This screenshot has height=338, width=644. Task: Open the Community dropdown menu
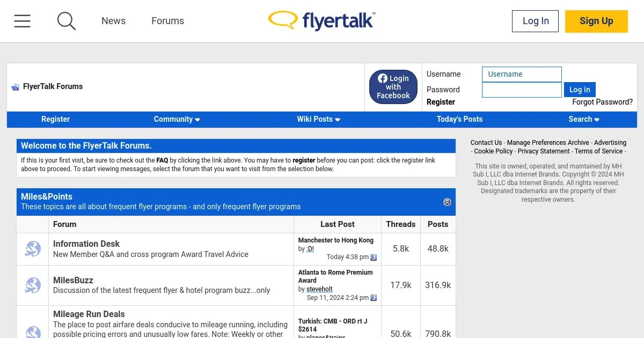(x=177, y=119)
